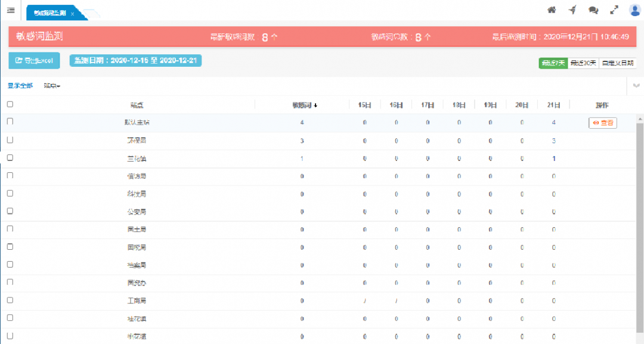
Task: Collapse panel with right-side chevron
Action: (x=636, y=86)
